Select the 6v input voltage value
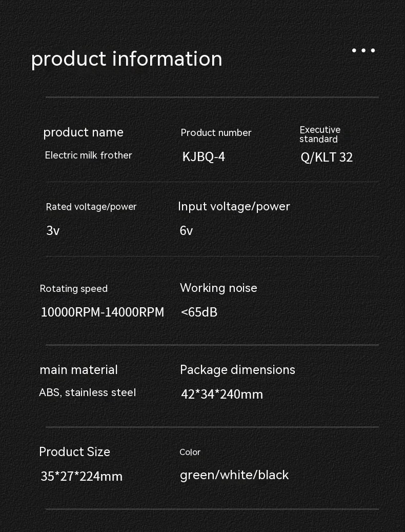Screen dimensions: 405x532 click(x=186, y=231)
